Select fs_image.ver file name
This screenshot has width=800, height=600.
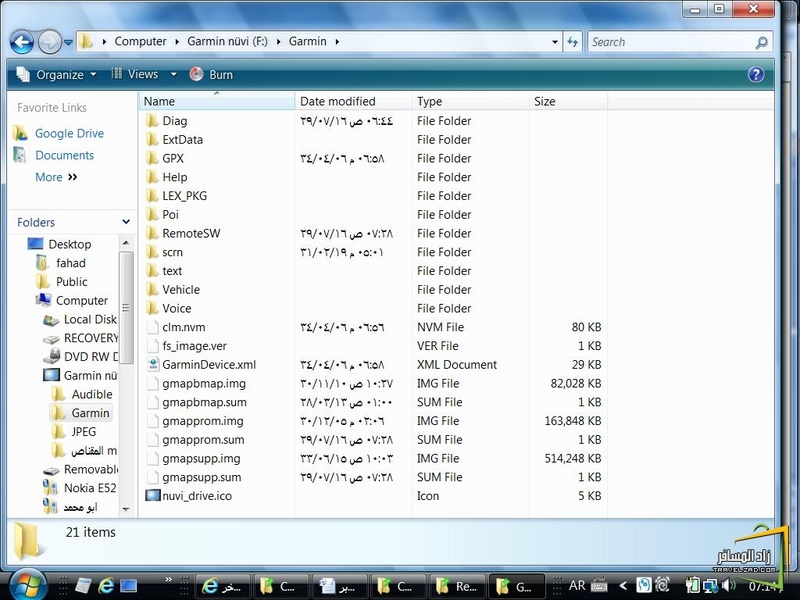tap(194, 346)
